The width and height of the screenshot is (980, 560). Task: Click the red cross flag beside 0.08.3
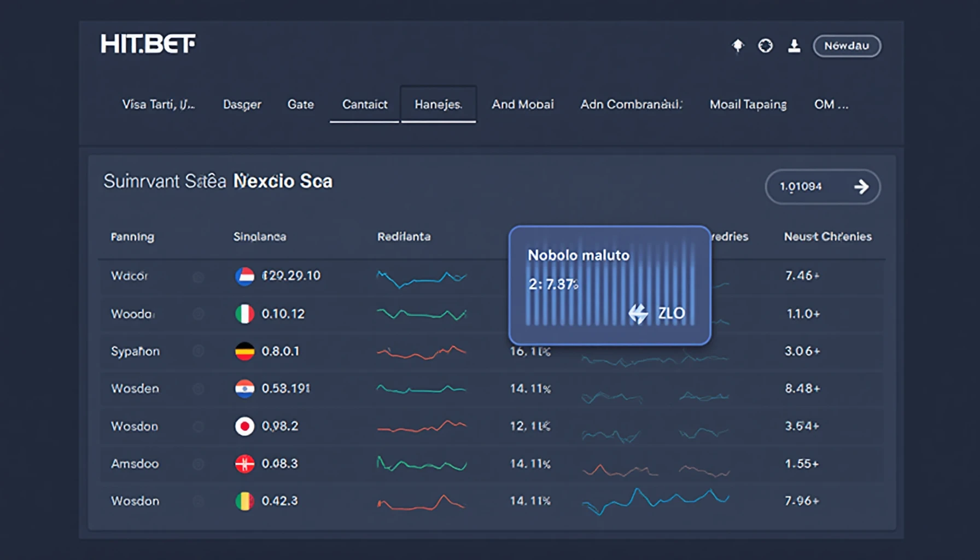pos(244,464)
